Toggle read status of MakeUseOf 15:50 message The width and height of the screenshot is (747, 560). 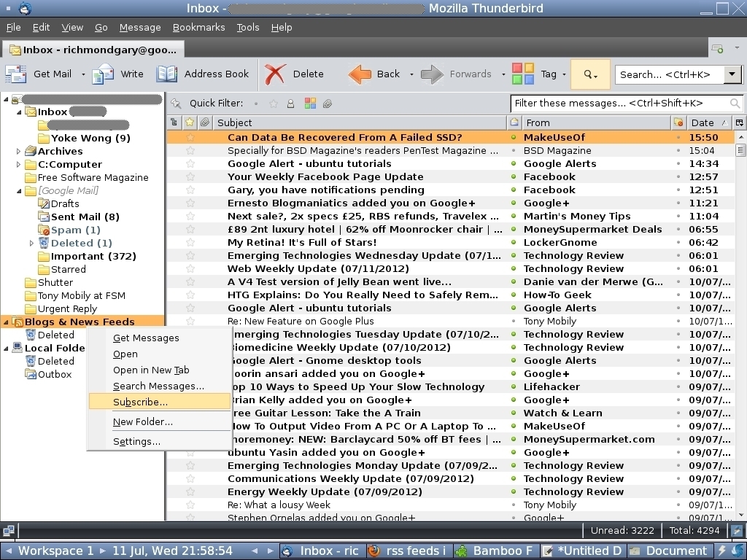coord(514,137)
